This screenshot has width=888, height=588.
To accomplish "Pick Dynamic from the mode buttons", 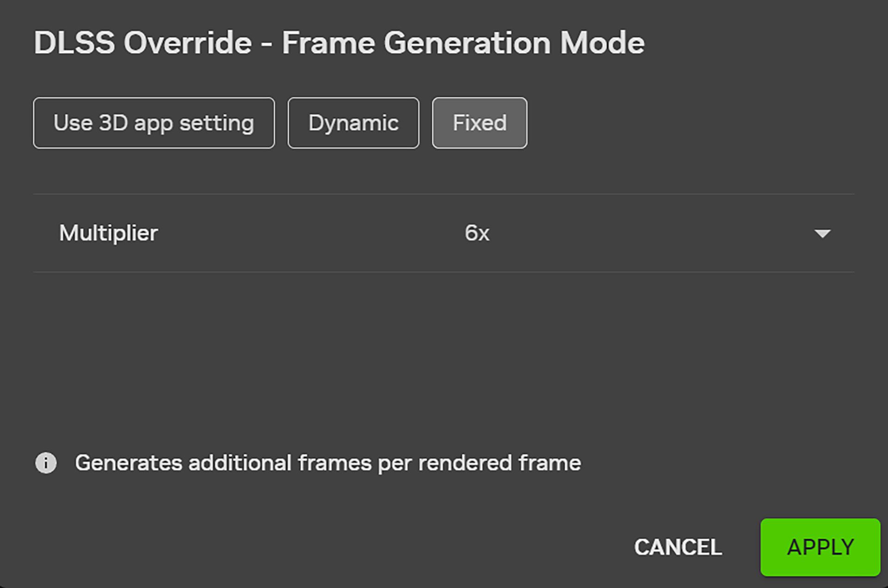I will (353, 123).
